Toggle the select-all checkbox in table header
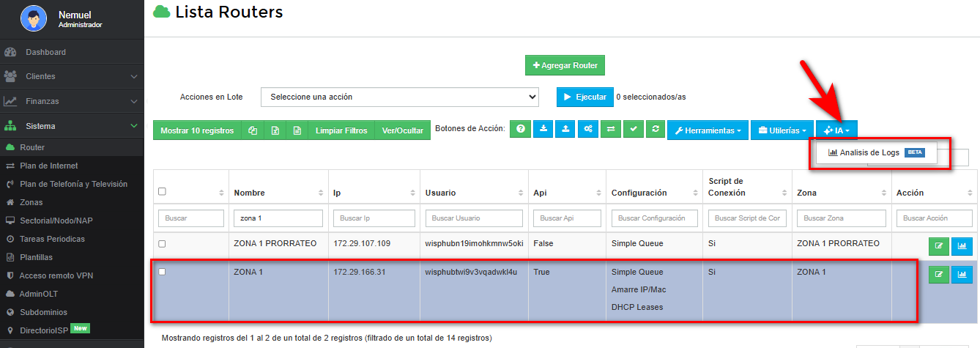 pyautogui.click(x=163, y=192)
